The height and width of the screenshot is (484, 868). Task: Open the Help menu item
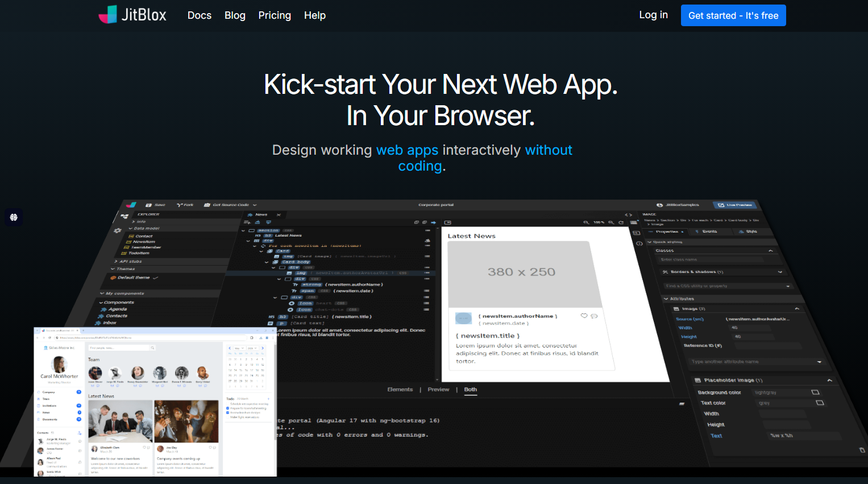pyautogui.click(x=315, y=15)
